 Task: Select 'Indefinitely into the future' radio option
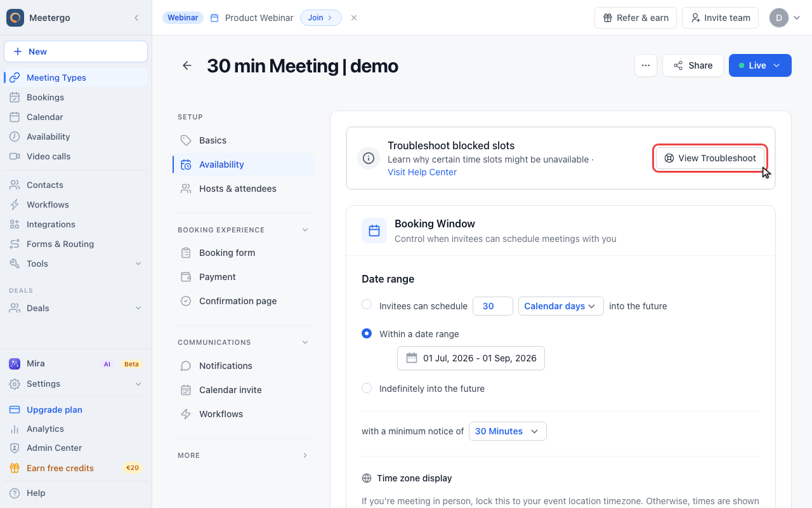tap(367, 388)
